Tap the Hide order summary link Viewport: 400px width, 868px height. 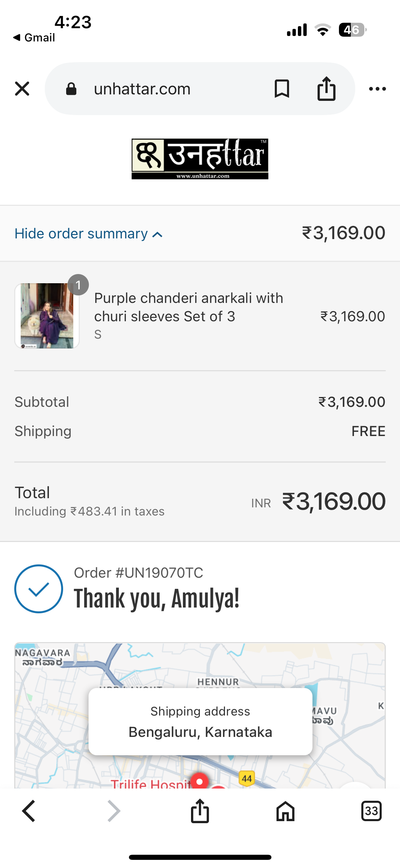81,234
